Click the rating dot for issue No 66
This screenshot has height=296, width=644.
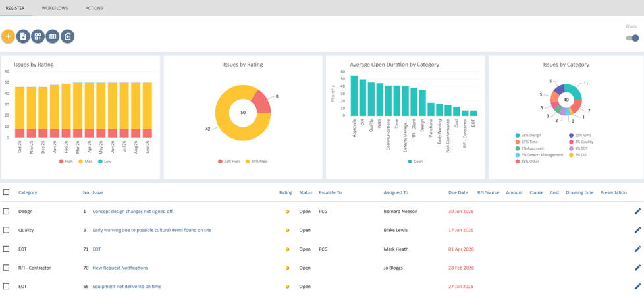(288, 287)
